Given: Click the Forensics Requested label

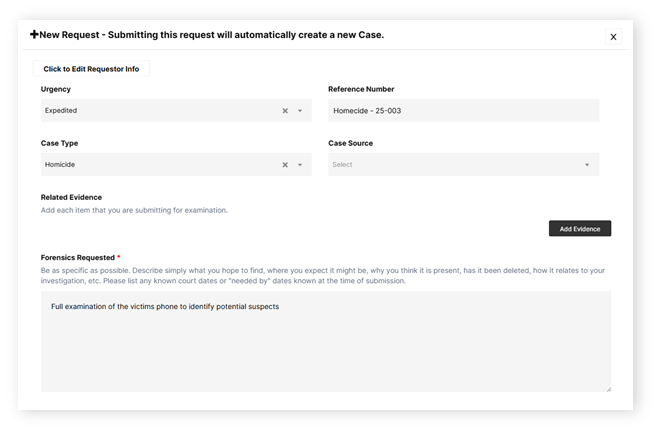Looking at the screenshot, I should tap(76, 257).
